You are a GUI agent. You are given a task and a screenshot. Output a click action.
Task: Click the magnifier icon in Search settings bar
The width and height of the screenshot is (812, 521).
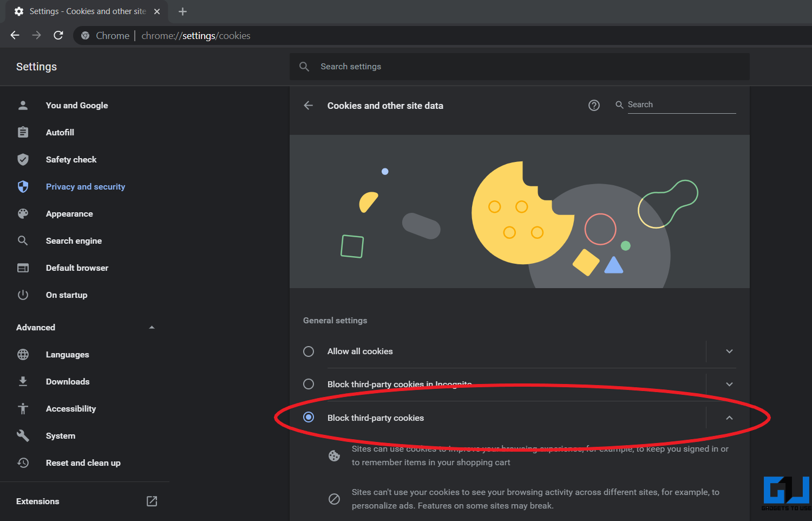[304, 67]
